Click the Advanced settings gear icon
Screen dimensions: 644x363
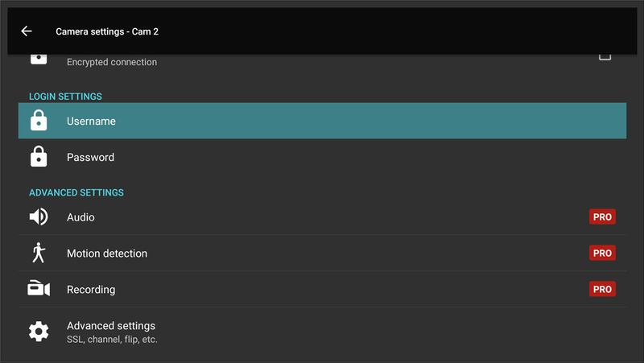coord(39,331)
